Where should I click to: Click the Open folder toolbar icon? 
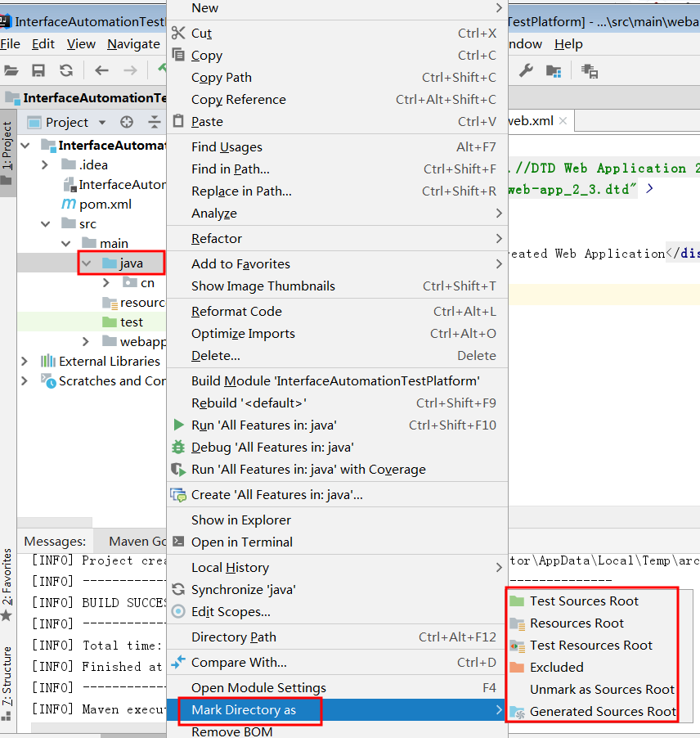pyautogui.click(x=11, y=71)
